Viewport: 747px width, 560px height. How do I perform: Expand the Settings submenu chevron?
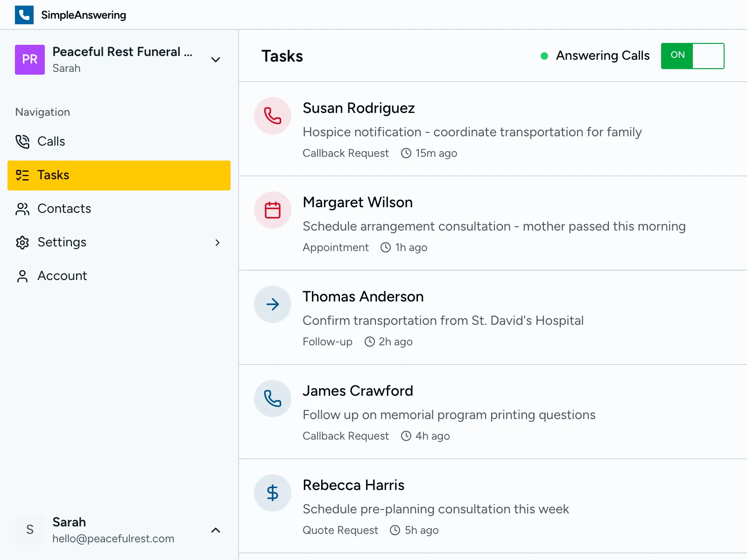coord(217,243)
